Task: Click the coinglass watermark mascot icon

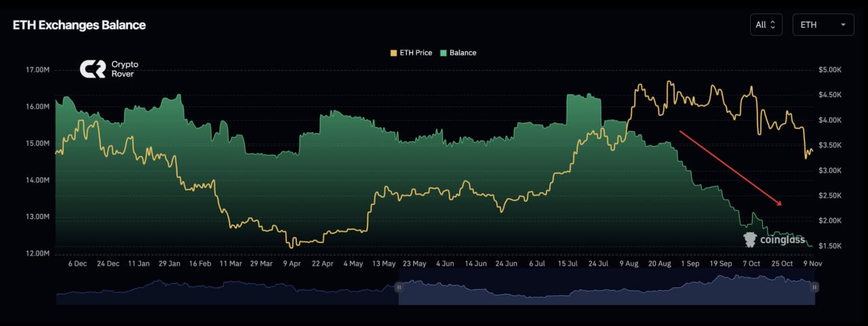Action: pos(750,239)
